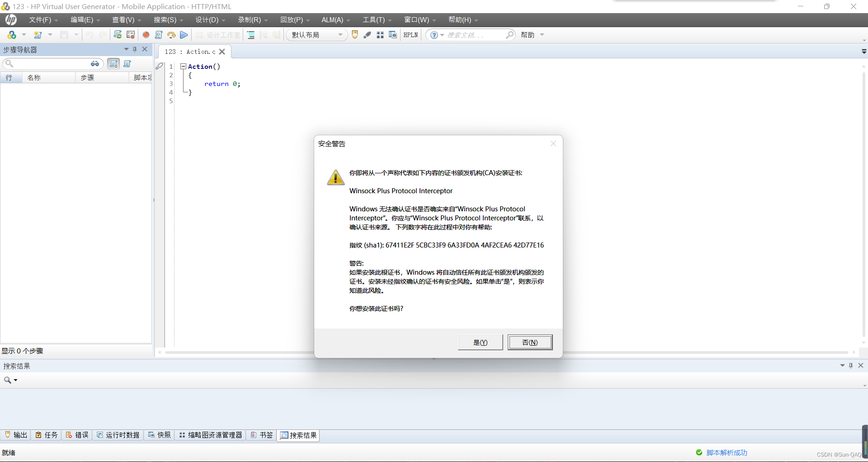This screenshot has height=462, width=868.
Task: Open the new script dropdown arrow
Action: pyautogui.click(x=24, y=35)
